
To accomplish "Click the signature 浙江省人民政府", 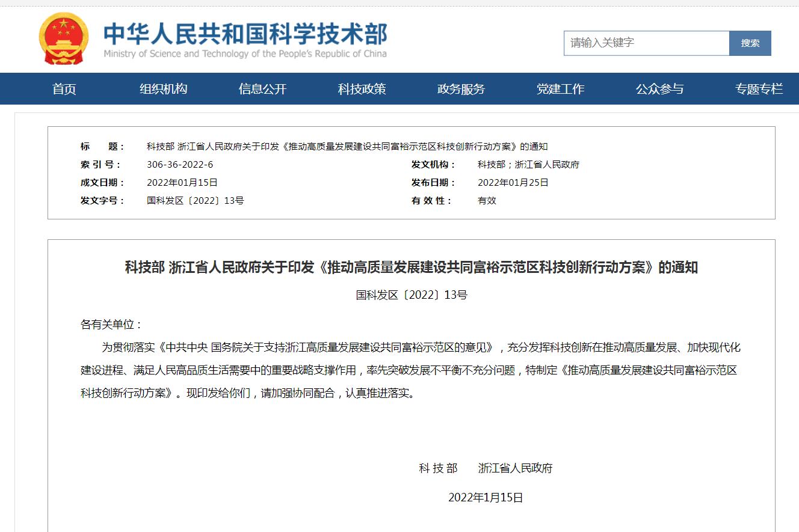I will click(515, 468).
